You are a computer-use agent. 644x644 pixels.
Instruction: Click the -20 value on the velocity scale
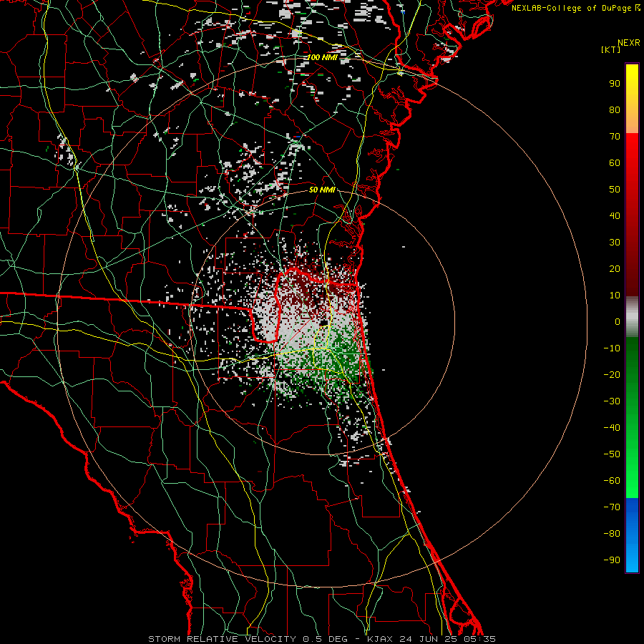612,375
